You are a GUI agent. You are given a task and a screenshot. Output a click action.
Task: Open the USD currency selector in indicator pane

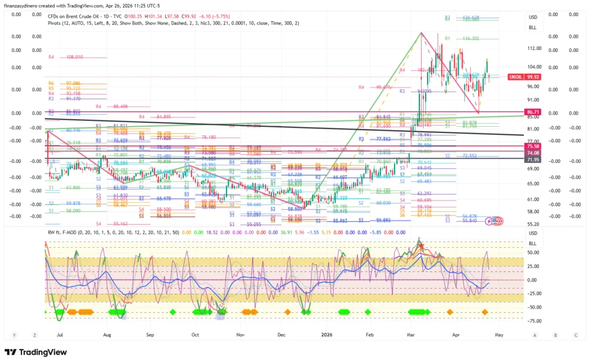point(532,233)
